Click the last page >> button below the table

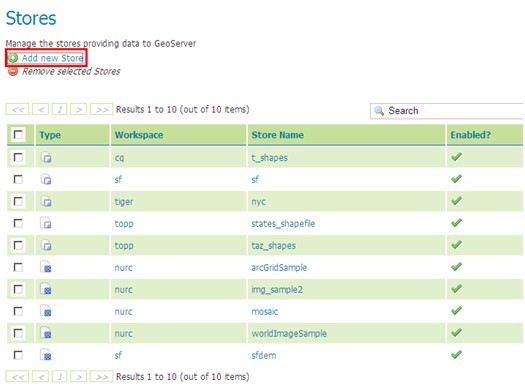pyautogui.click(x=101, y=377)
